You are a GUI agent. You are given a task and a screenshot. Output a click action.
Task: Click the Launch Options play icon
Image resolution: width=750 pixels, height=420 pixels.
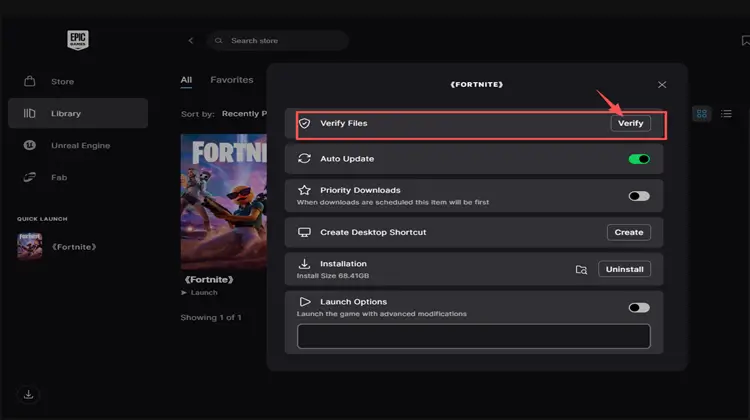tap(304, 302)
